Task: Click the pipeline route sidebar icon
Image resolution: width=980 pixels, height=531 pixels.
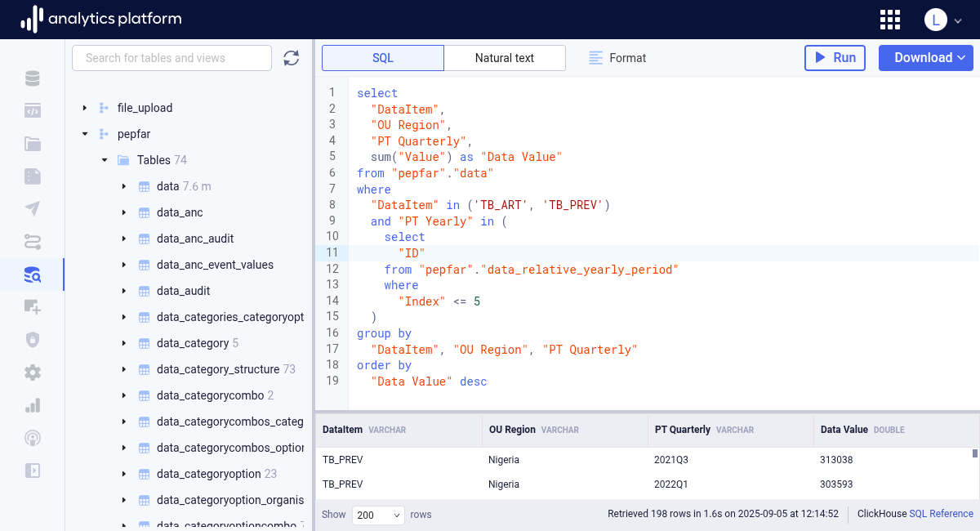Action: pyautogui.click(x=33, y=242)
